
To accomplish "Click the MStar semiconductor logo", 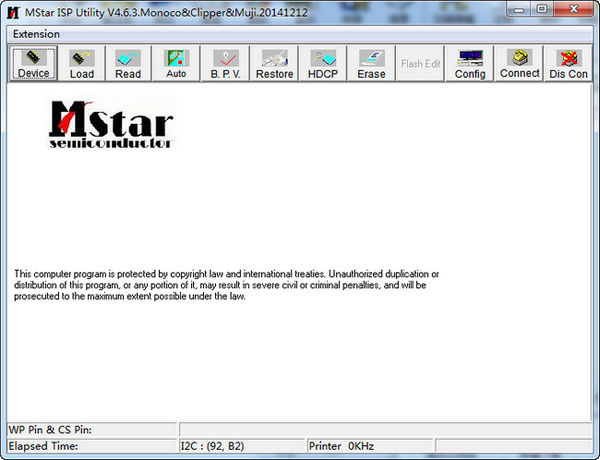I will (111, 125).
